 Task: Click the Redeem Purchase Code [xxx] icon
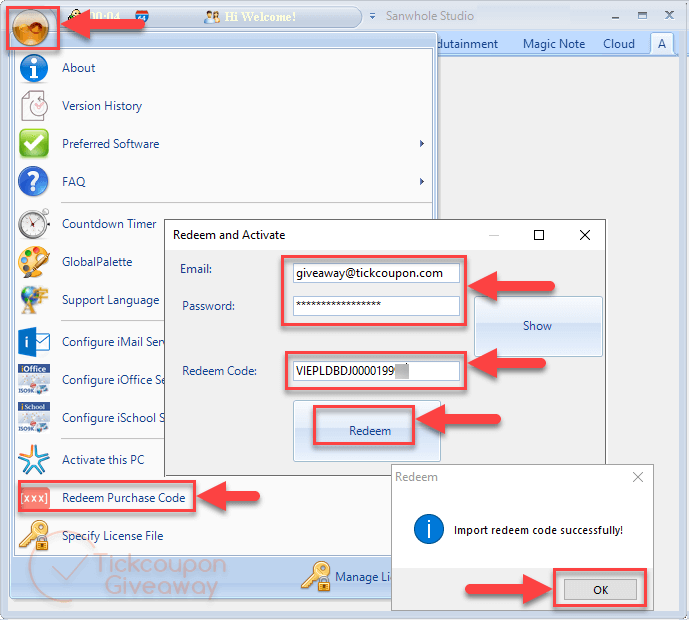pos(35,498)
